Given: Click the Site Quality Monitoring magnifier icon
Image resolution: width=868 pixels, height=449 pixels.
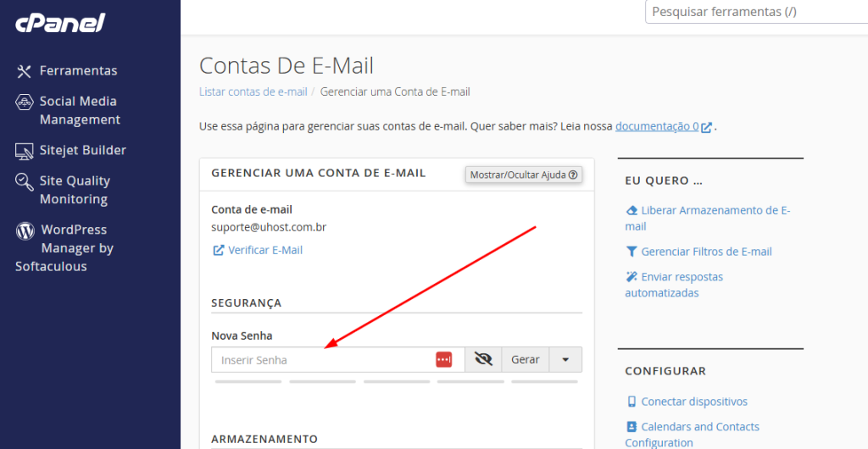Looking at the screenshot, I should [25, 182].
